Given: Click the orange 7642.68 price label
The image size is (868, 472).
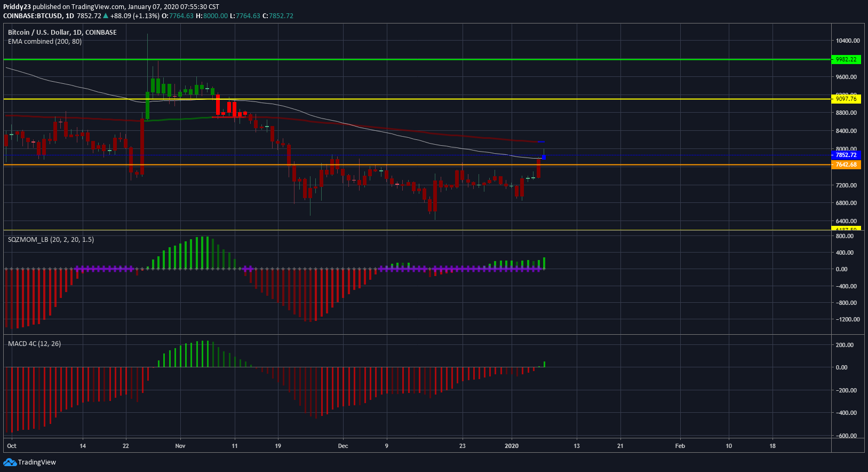Looking at the screenshot, I should (x=846, y=164).
